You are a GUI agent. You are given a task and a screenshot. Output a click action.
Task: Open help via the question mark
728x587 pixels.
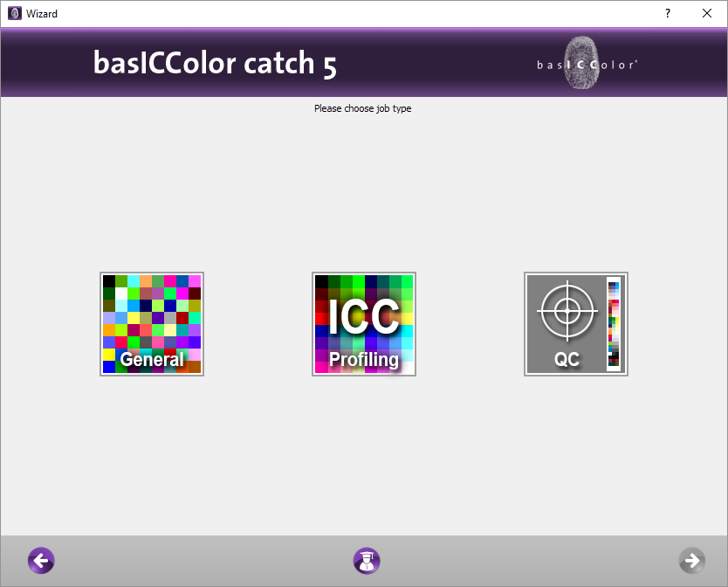(x=667, y=13)
